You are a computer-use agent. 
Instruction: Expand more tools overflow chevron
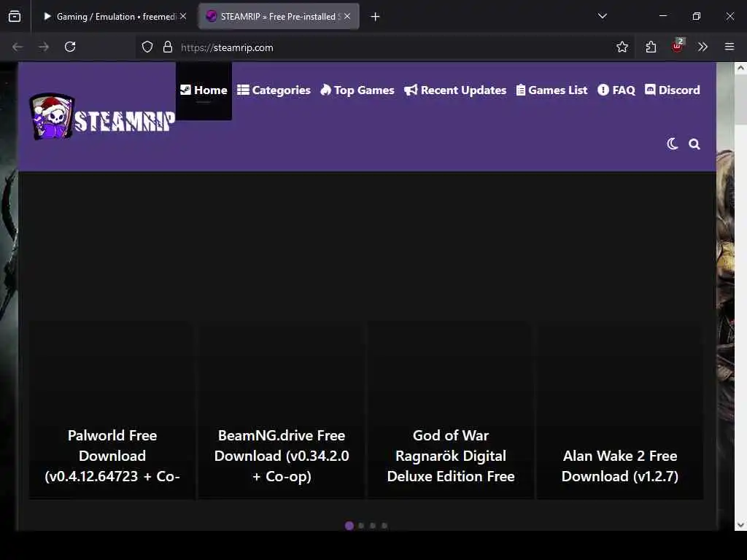(x=703, y=47)
